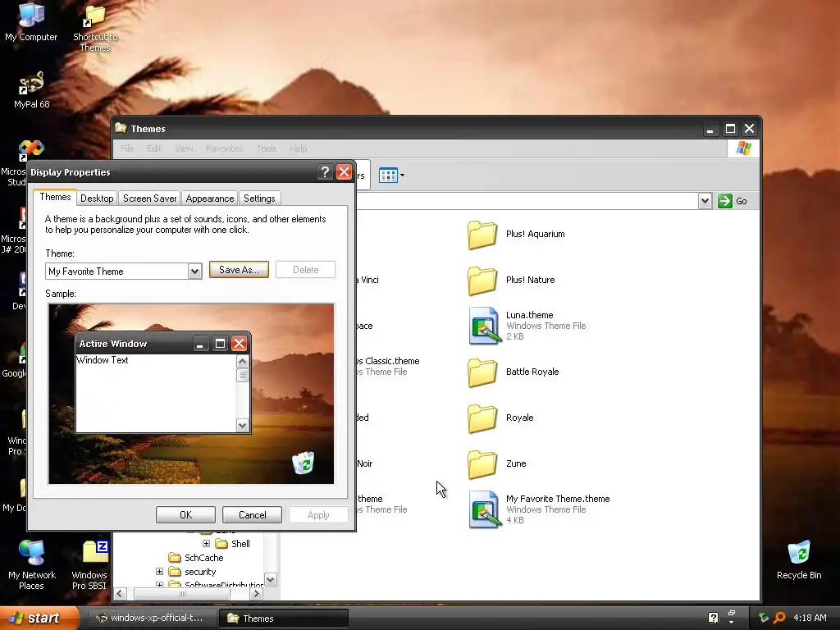Screen dimensions: 840x630
Task: Close the Display Properties dialog
Action: coord(344,172)
